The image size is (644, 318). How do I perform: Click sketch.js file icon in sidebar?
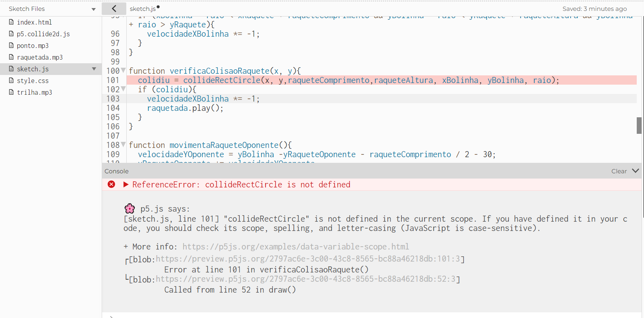coord(11,69)
